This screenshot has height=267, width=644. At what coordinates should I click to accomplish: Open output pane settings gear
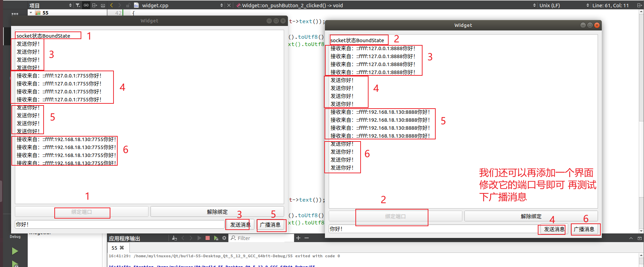click(224, 238)
